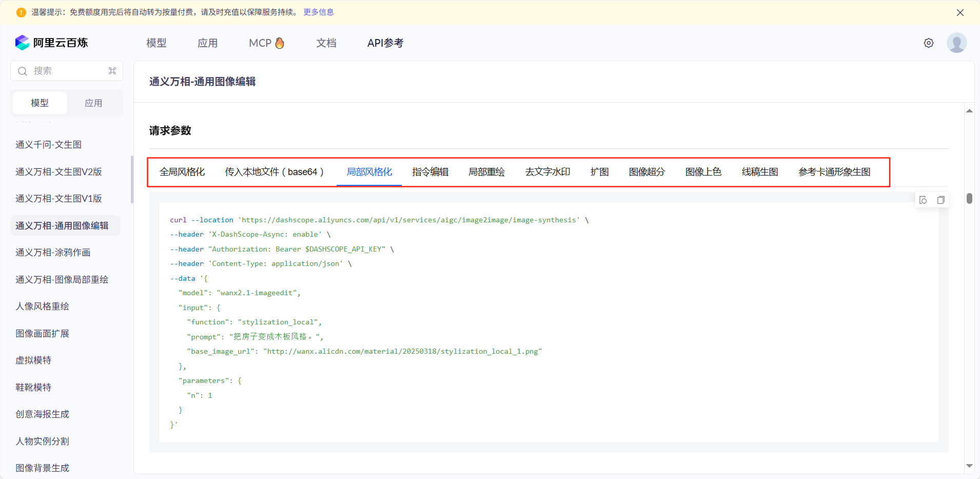Select the 局部风格化 tab
Viewport: 980px width, 479px height.
point(369,172)
